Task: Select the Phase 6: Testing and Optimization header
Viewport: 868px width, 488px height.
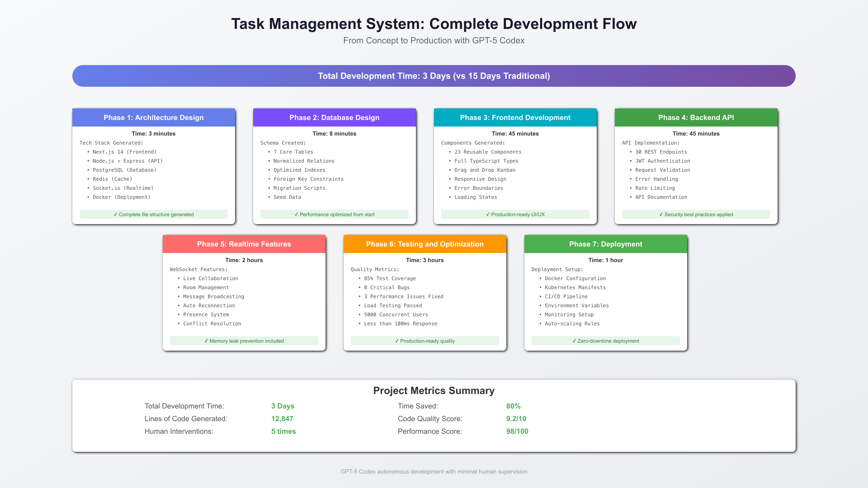Action: (425, 244)
